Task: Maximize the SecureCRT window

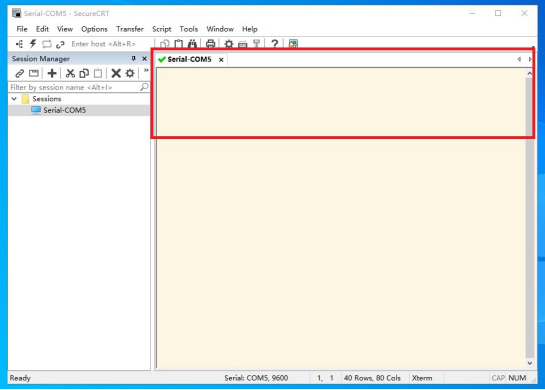Action: (x=498, y=13)
